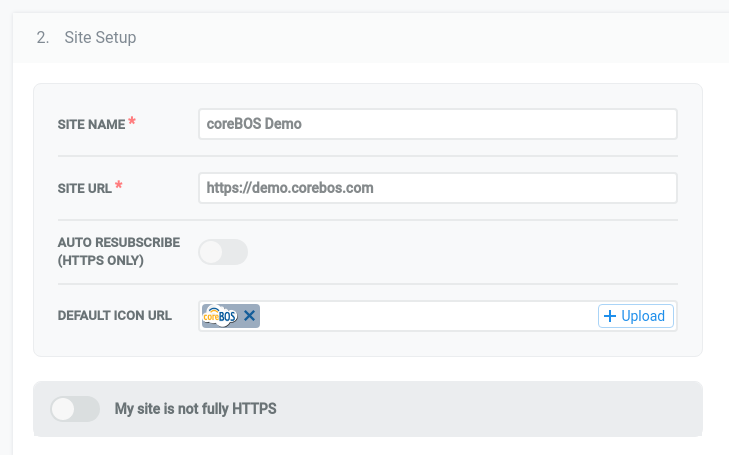Viewport: 729px width, 455px height.
Task: Click the coreBOS logo thumbnail
Action: click(x=220, y=316)
